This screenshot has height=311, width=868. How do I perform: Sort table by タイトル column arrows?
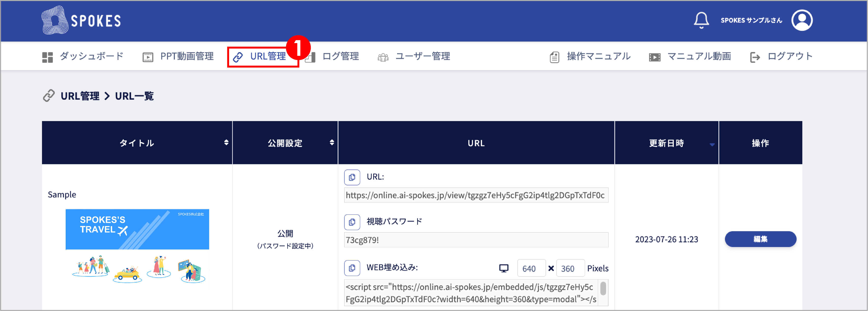pyautogui.click(x=226, y=143)
